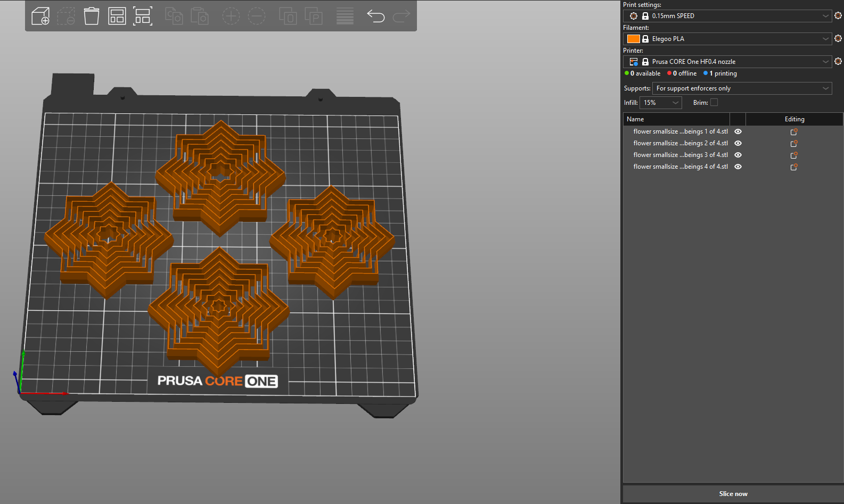Image resolution: width=844 pixels, height=504 pixels.
Task: Click the Name column header
Action: pos(676,119)
